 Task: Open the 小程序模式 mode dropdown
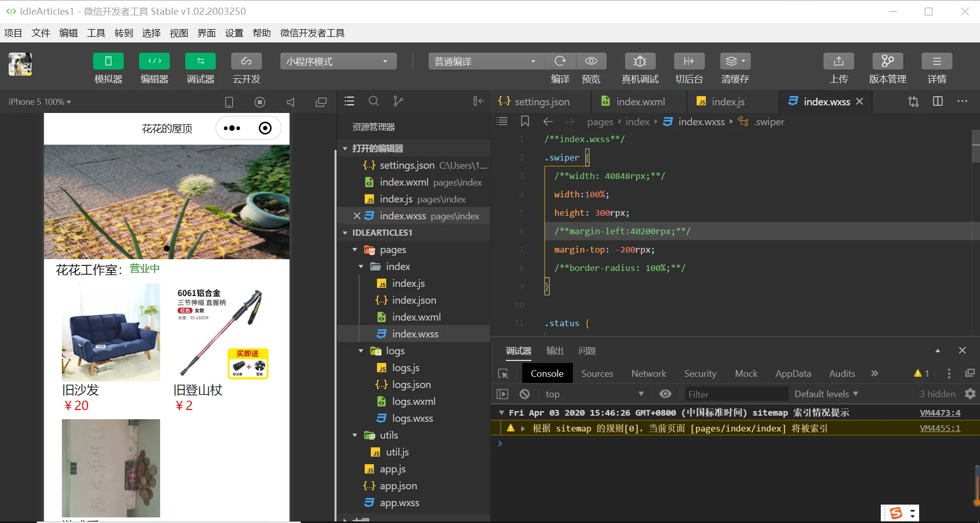click(x=338, y=61)
